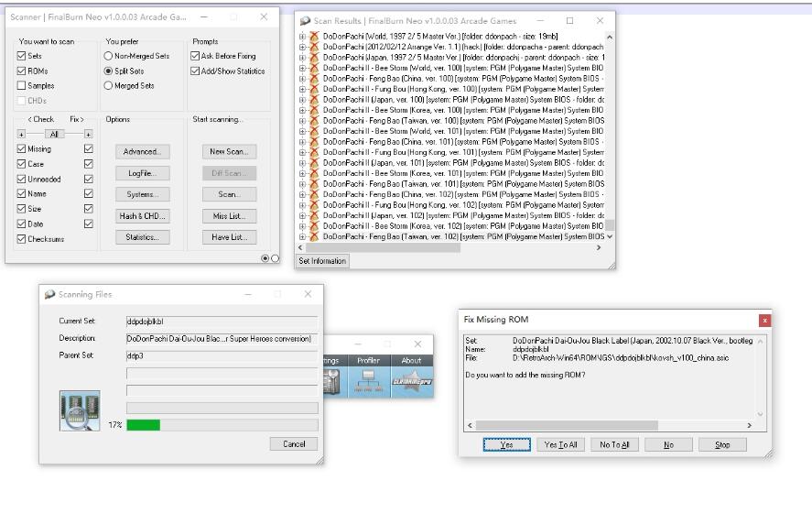812x513 pixels.
Task: Click Stop in Fix Missing ROM dialog
Action: [722, 444]
